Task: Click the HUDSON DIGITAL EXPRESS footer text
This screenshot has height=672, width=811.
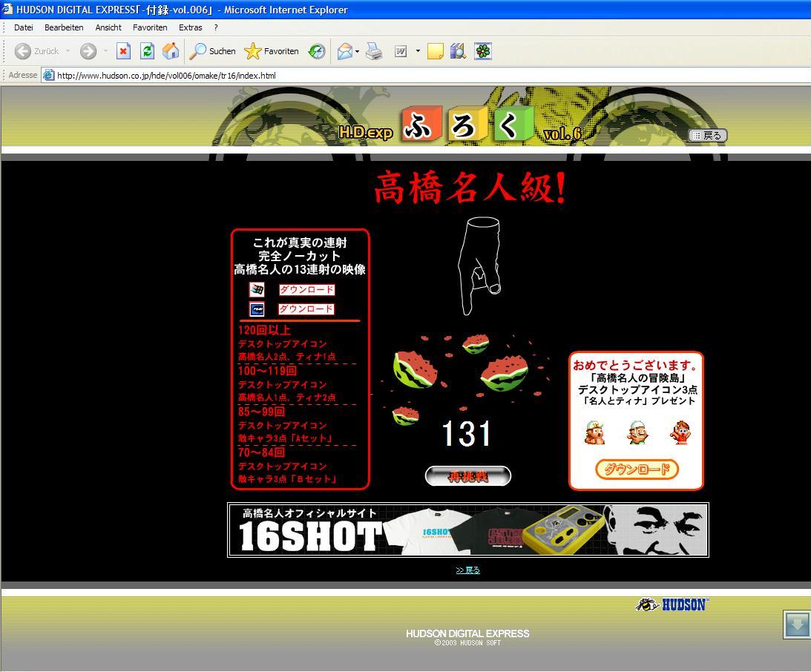Action: 467,633
